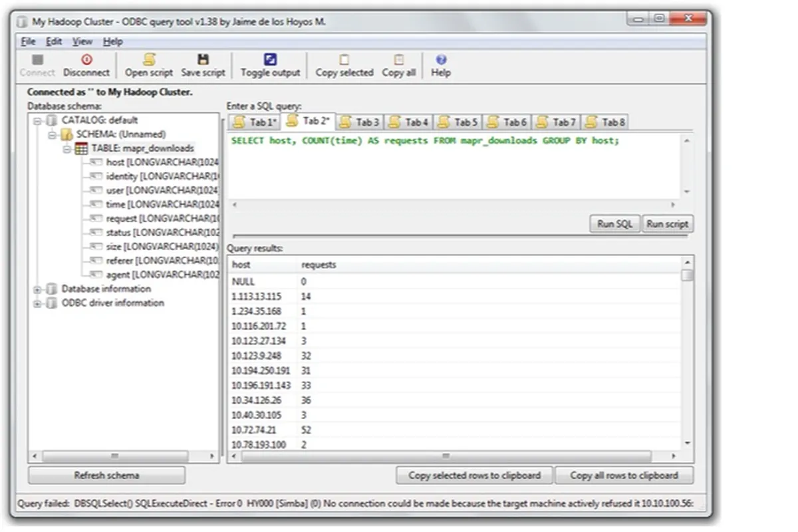Screen dimensions: 798x532
Task: Click the mapr_downloads table icon
Action: pyautogui.click(x=81, y=149)
